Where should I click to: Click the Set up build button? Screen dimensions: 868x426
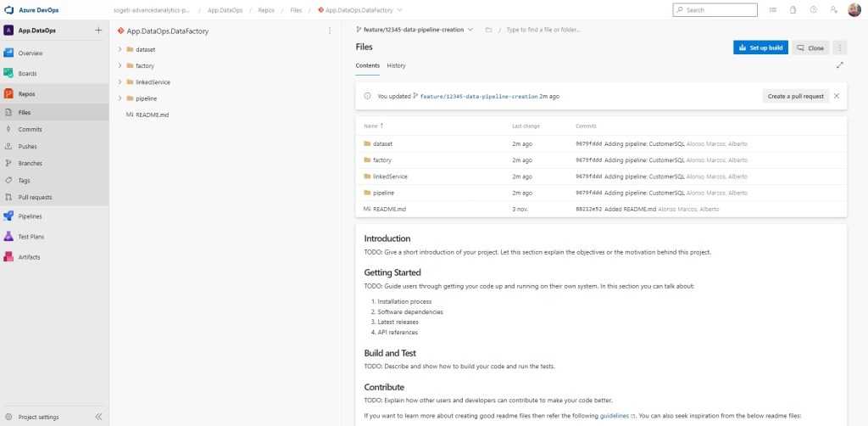[760, 48]
